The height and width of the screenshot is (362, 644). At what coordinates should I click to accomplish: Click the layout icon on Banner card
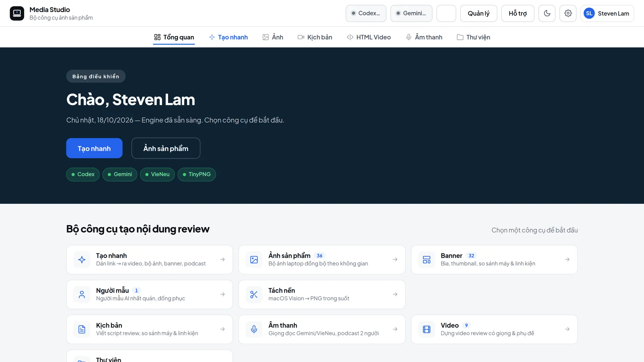426,259
